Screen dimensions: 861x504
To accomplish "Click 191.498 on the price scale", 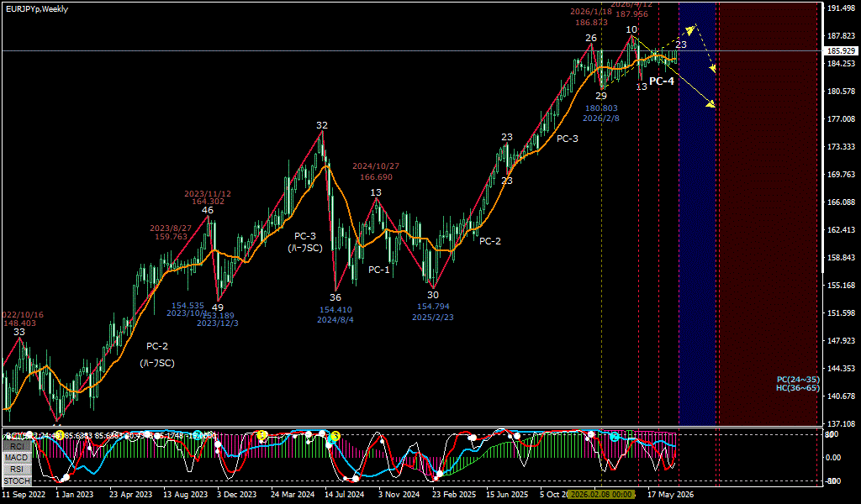I will pyautogui.click(x=843, y=8).
